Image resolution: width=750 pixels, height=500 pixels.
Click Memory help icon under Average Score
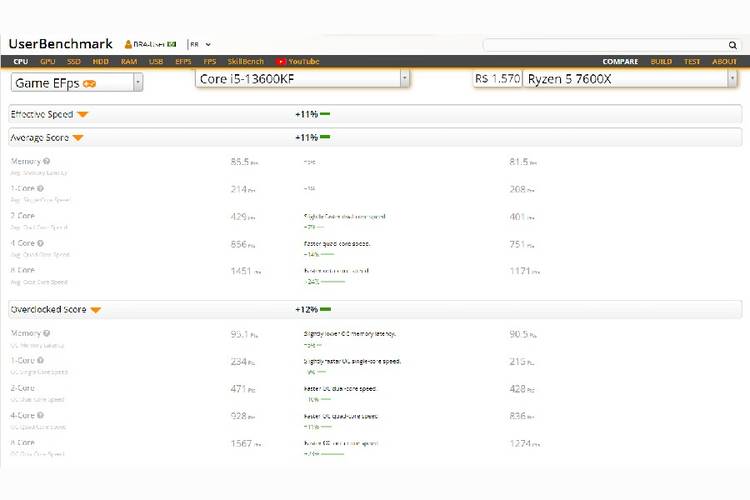click(x=46, y=161)
